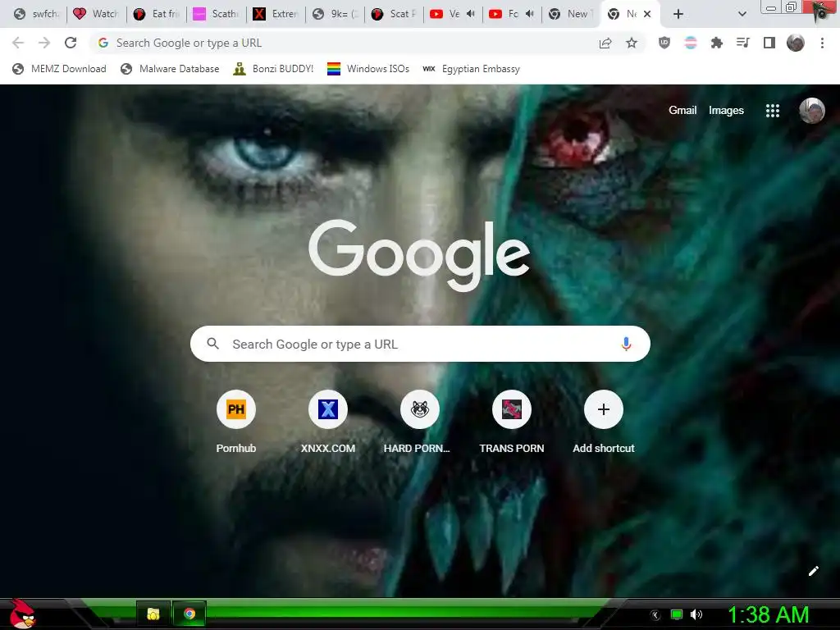
Task: Click the magnifier icon in search box
Action: (212, 344)
